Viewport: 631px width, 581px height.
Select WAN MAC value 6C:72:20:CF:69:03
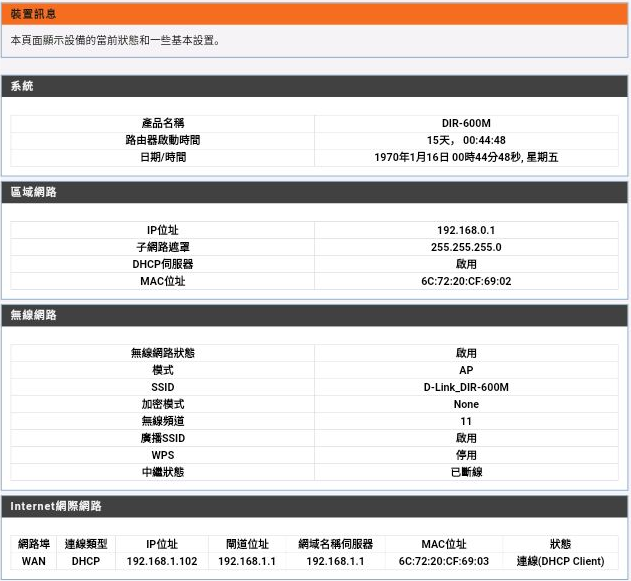click(x=443, y=561)
